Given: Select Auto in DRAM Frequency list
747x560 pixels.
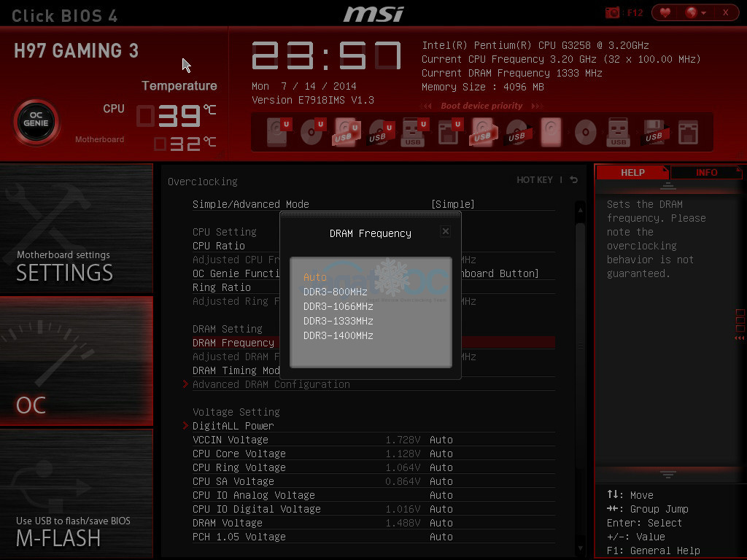Looking at the screenshot, I should [x=315, y=277].
